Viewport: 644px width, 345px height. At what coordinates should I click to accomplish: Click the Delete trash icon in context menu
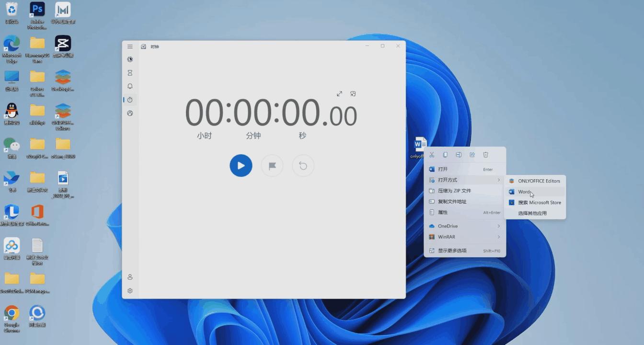click(x=485, y=155)
